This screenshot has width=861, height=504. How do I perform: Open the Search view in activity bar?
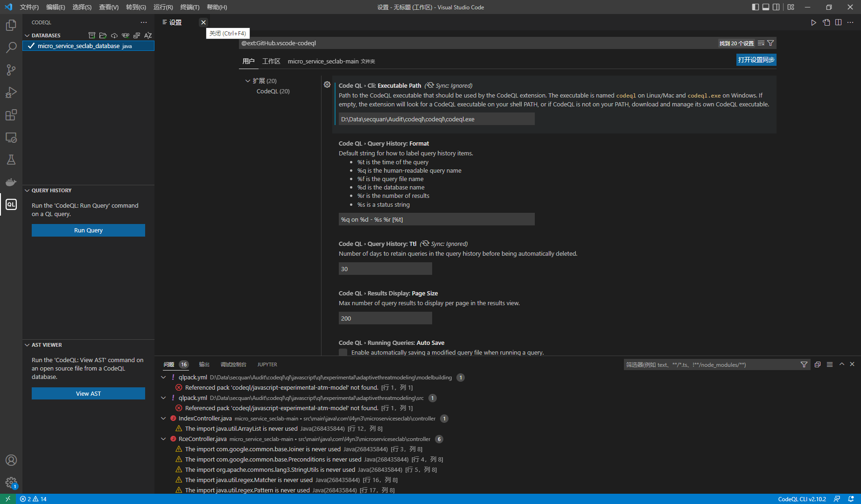click(x=11, y=48)
